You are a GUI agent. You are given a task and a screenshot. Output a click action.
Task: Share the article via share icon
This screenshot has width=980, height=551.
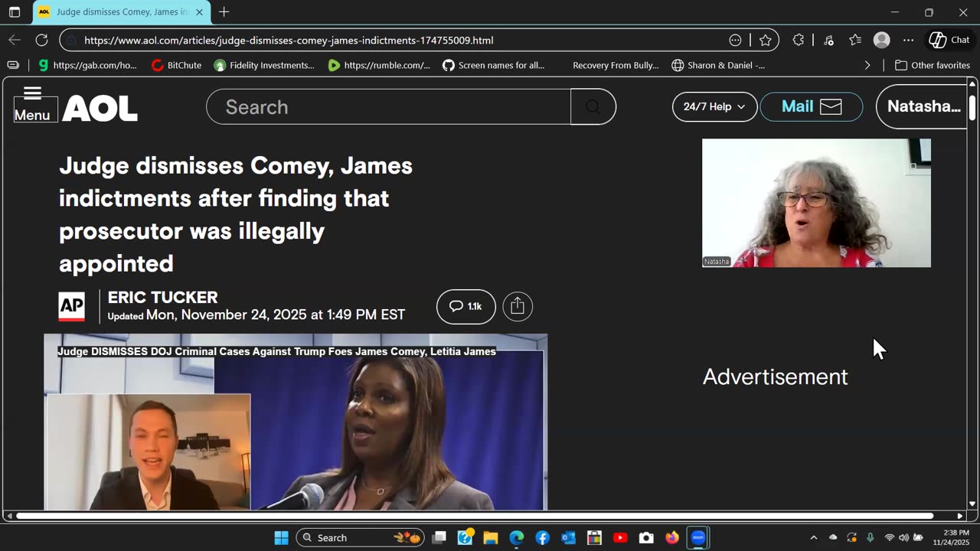click(x=518, y=306)
